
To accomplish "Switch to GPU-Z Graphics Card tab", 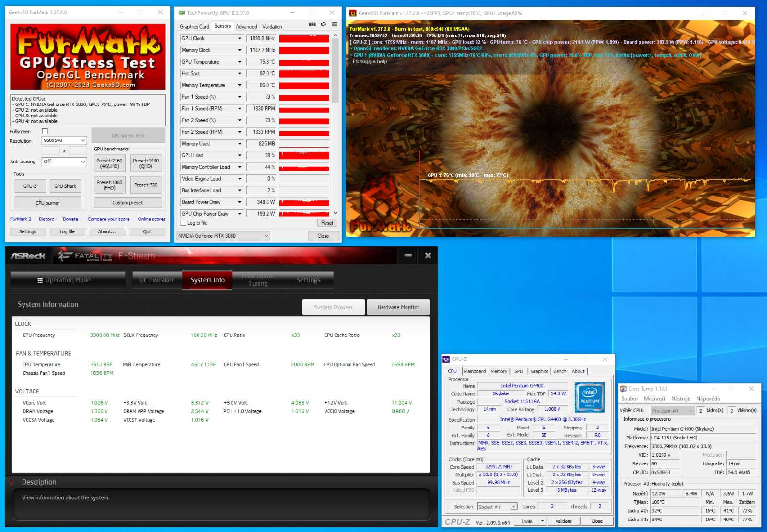I will [x=194, y=27].
